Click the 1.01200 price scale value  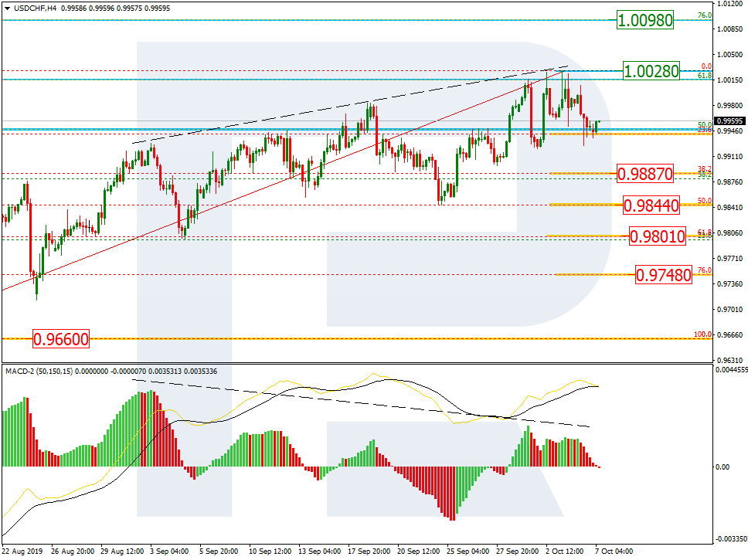[729, 4]
